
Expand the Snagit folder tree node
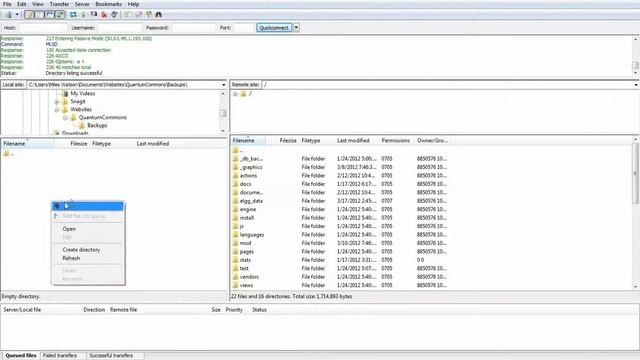point(57,102)
